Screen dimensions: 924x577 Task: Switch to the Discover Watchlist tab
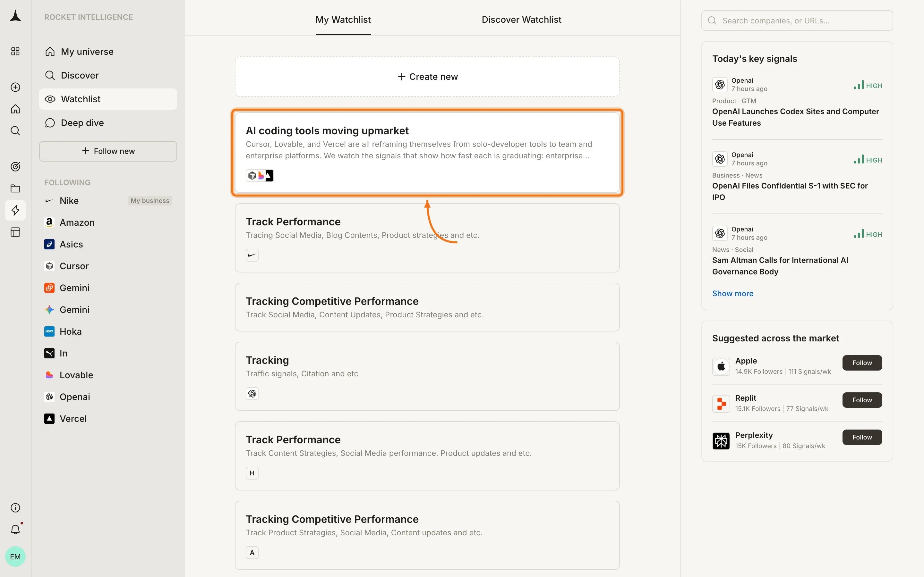click(521, 20)
